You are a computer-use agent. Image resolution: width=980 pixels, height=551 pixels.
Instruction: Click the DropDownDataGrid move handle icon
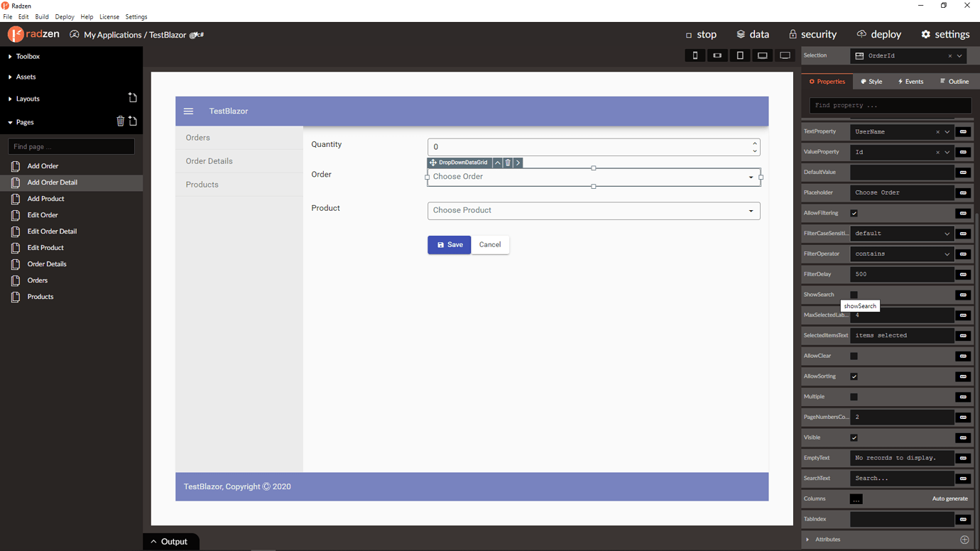432,163
